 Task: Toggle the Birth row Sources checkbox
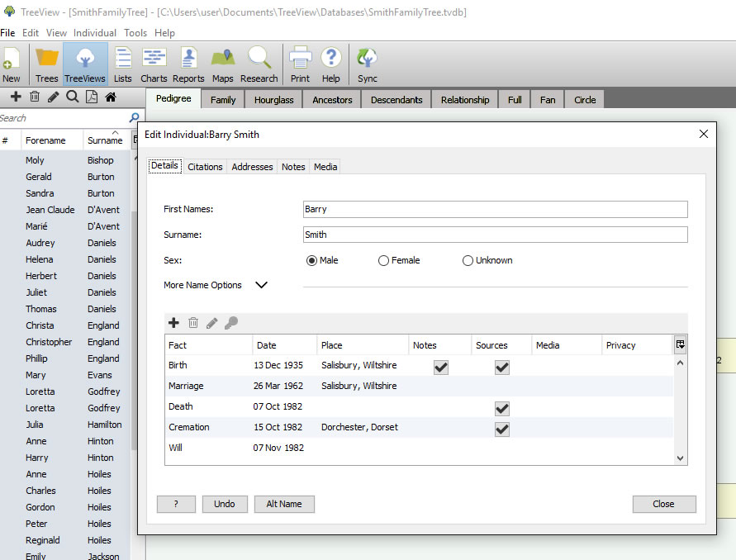point(501,367)
